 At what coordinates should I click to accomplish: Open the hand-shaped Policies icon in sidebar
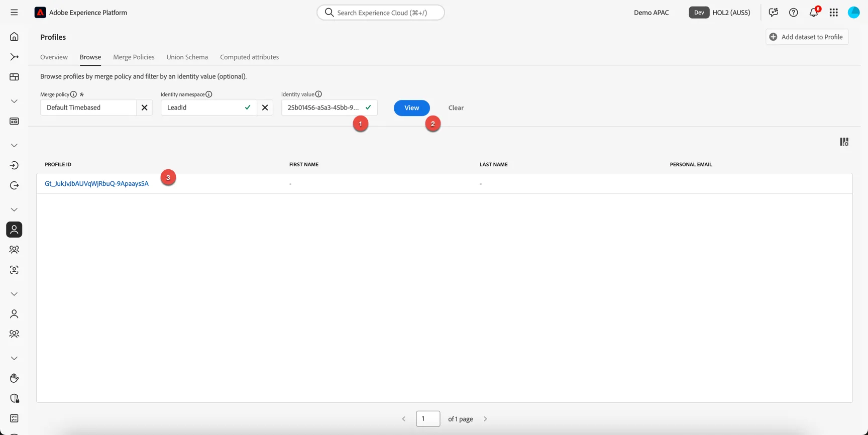[x=14, y=378]
